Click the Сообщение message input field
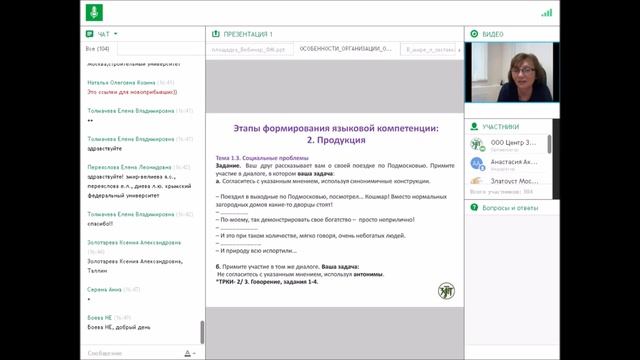The image size is (640, 360). 133,353
